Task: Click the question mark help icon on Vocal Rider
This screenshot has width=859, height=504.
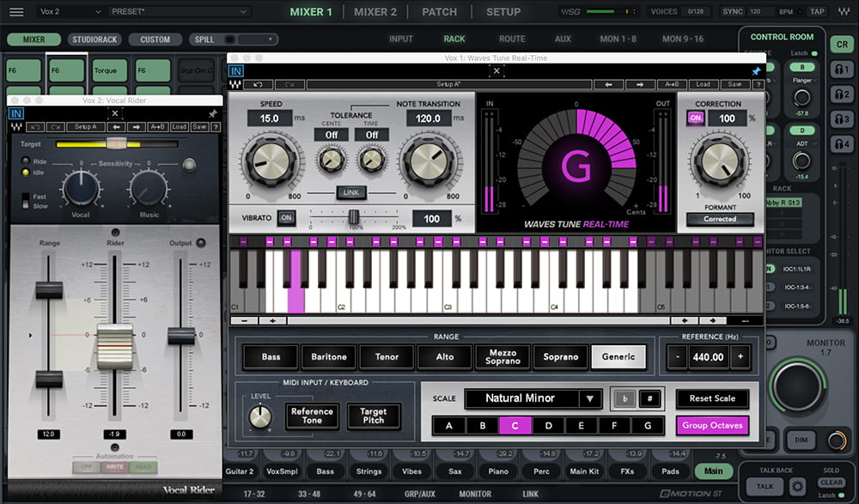Action: [x=216, y=126]
